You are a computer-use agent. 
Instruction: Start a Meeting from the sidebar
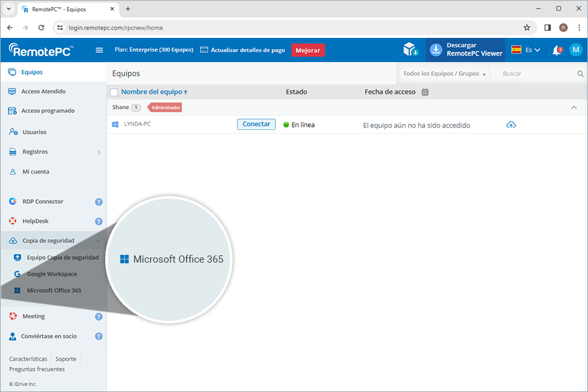tap(33, 316)
